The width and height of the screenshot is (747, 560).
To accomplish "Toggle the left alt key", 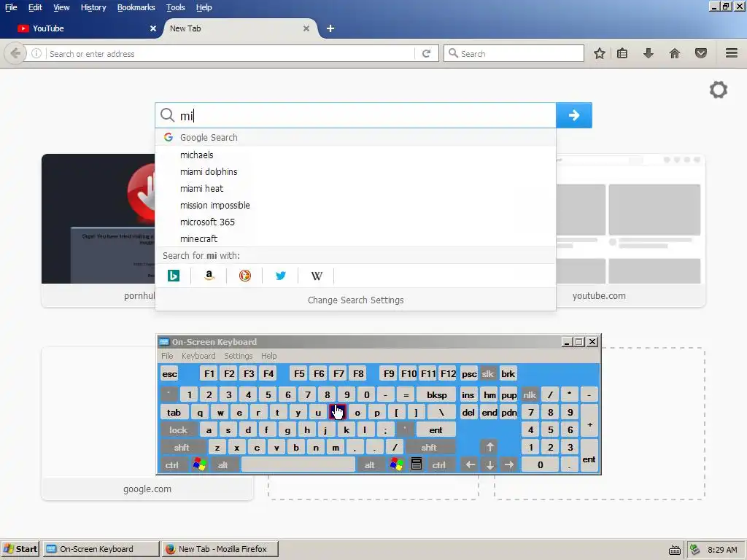I will point(223,464).
